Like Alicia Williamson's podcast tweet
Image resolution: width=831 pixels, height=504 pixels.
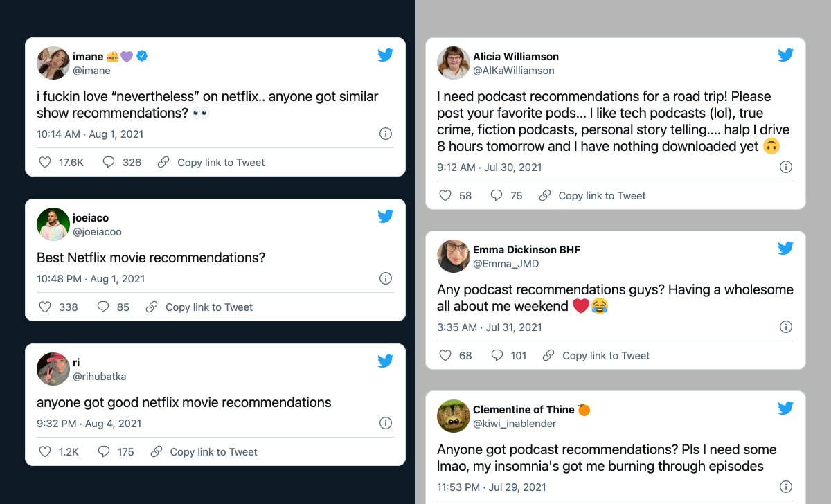click(x=446, y=196)
